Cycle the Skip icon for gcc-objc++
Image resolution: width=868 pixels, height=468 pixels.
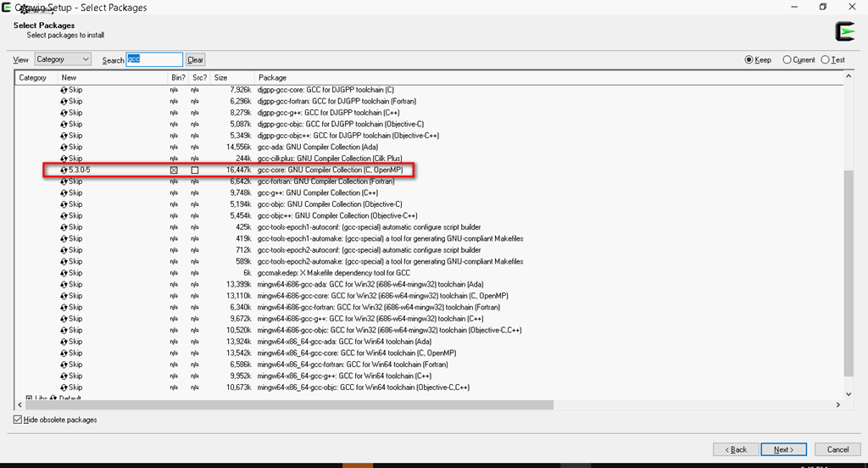[x=64, y=216]
